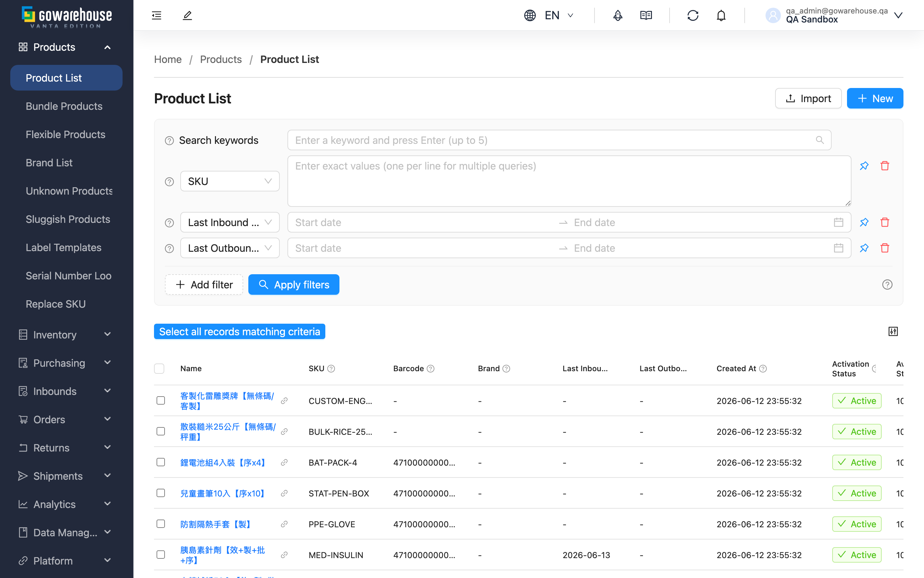Collapse the sidebar menu icon
924x578 pixels.
157,15
